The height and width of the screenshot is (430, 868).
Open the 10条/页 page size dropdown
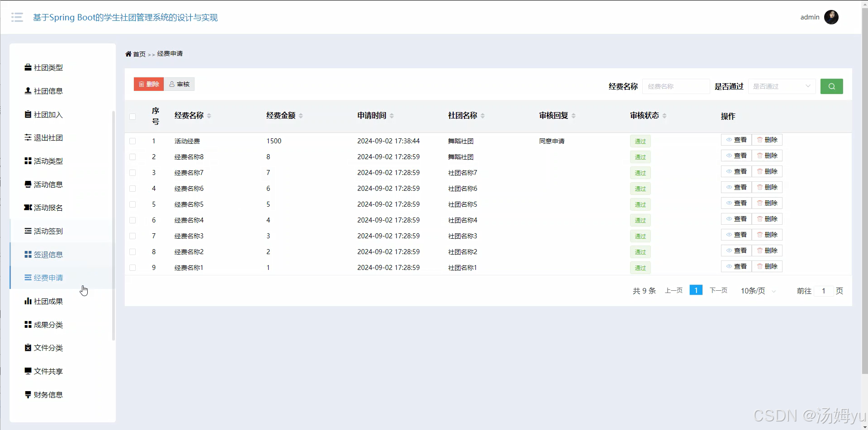tap(759, 291)
